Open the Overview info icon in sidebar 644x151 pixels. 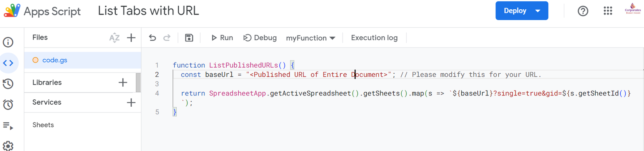[x=8, y=42]
